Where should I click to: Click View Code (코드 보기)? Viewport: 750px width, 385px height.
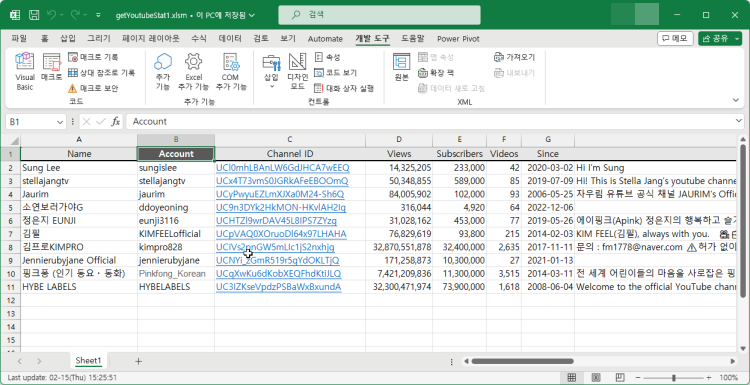335,73
